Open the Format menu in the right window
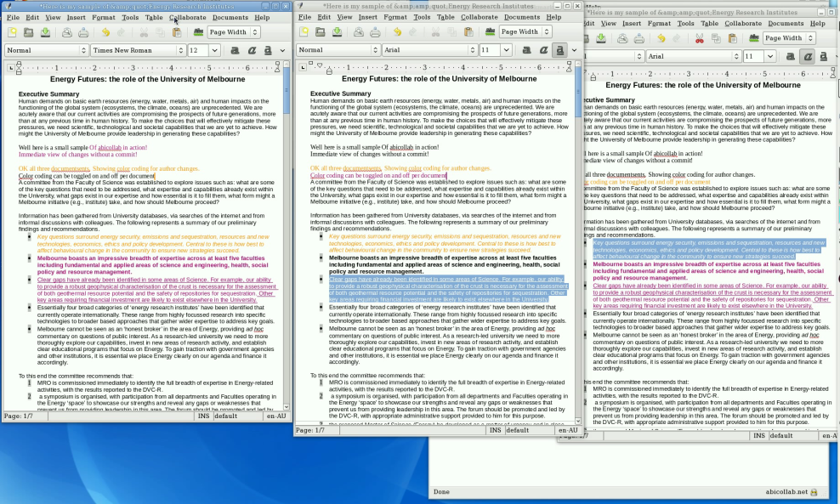The width and height of the screenshot is (840, 504). [x=659, y=24]
